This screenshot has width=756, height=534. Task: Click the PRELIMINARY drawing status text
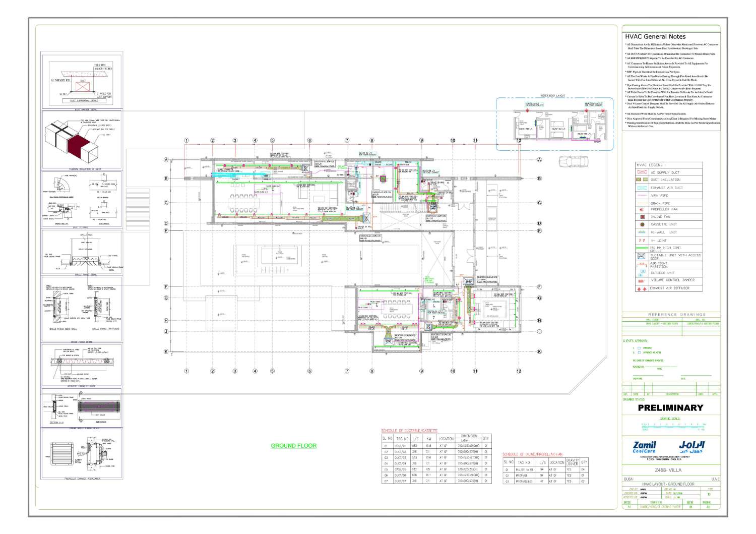[670, 407]
